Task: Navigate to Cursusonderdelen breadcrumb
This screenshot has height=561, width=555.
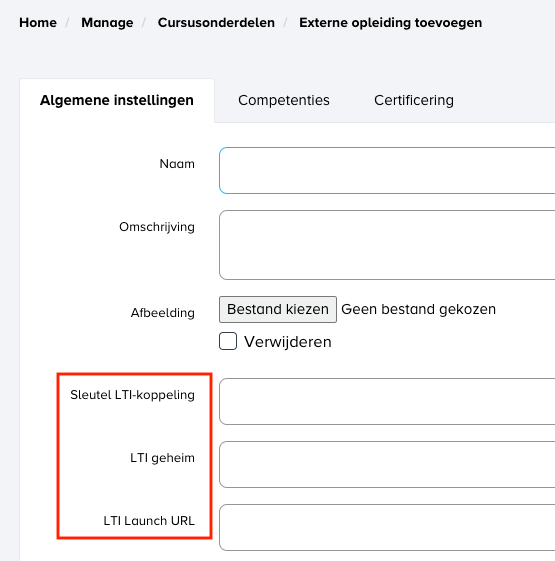Action: 216,23
